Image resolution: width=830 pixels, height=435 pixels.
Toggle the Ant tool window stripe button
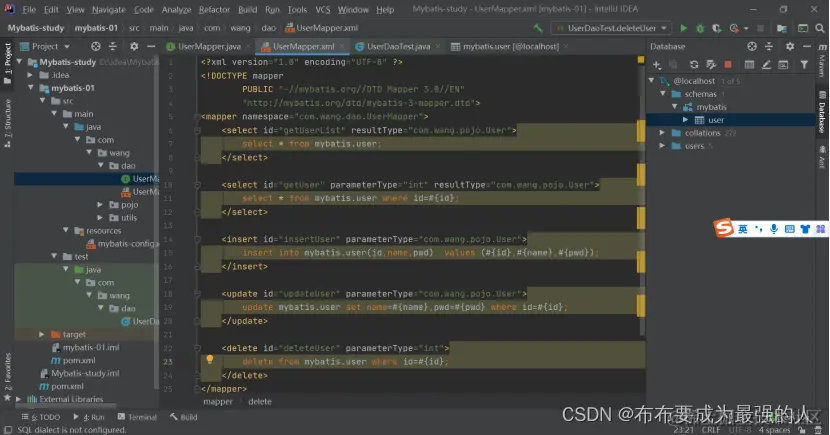tap(822, 157)
